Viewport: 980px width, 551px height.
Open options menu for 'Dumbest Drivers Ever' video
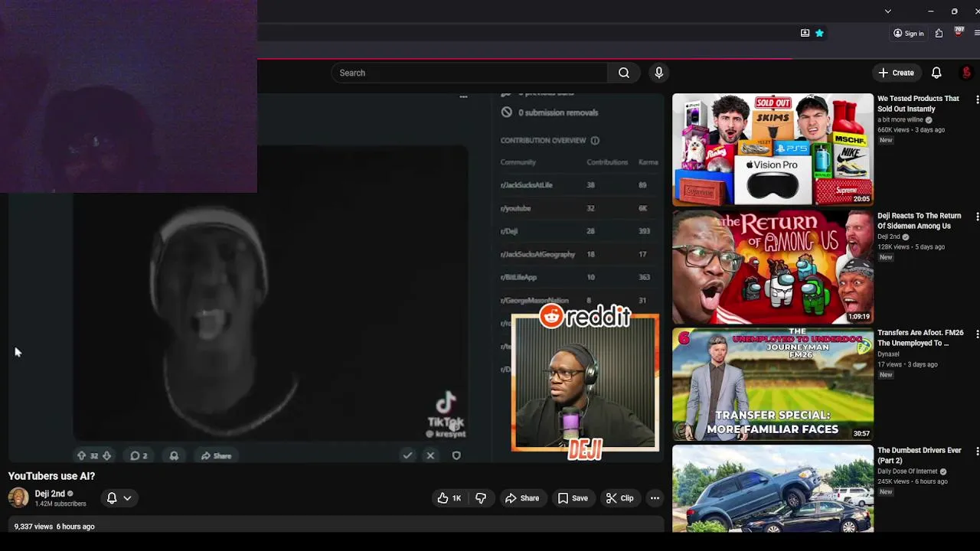click(x=977, y=452)
